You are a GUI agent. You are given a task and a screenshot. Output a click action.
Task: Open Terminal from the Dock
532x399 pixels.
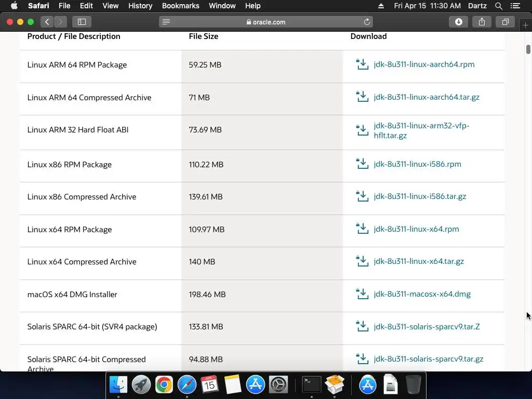click(312, 384)
